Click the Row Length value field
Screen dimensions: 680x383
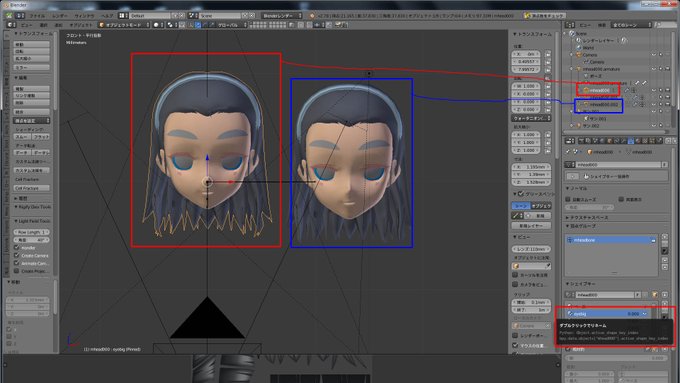32,232
